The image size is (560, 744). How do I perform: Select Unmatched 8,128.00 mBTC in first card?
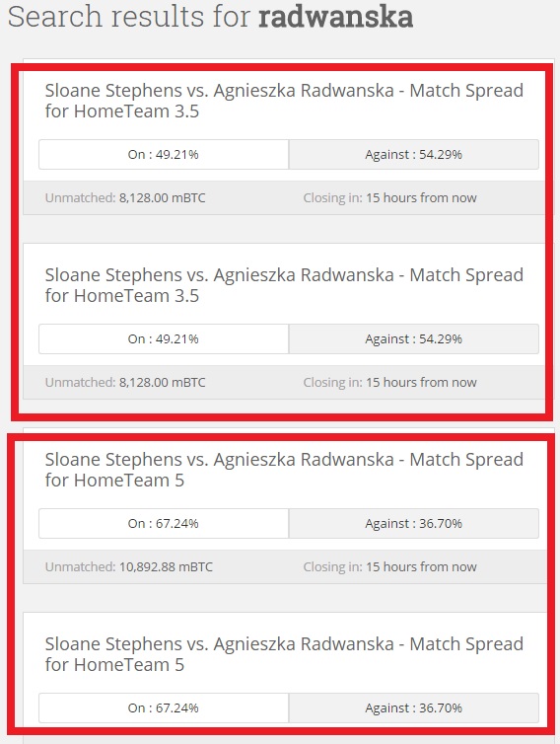coord(125,198)
